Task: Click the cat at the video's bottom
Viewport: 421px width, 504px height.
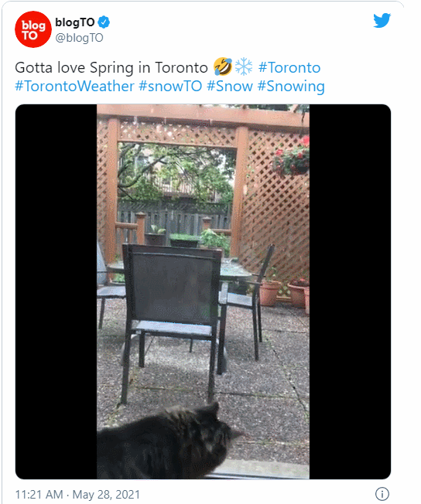Action: pos(167,442)
